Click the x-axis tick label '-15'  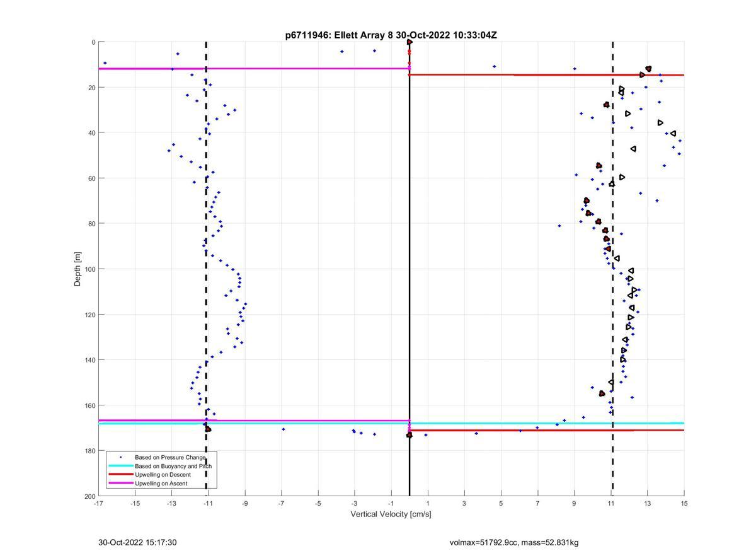pos(135,504)
